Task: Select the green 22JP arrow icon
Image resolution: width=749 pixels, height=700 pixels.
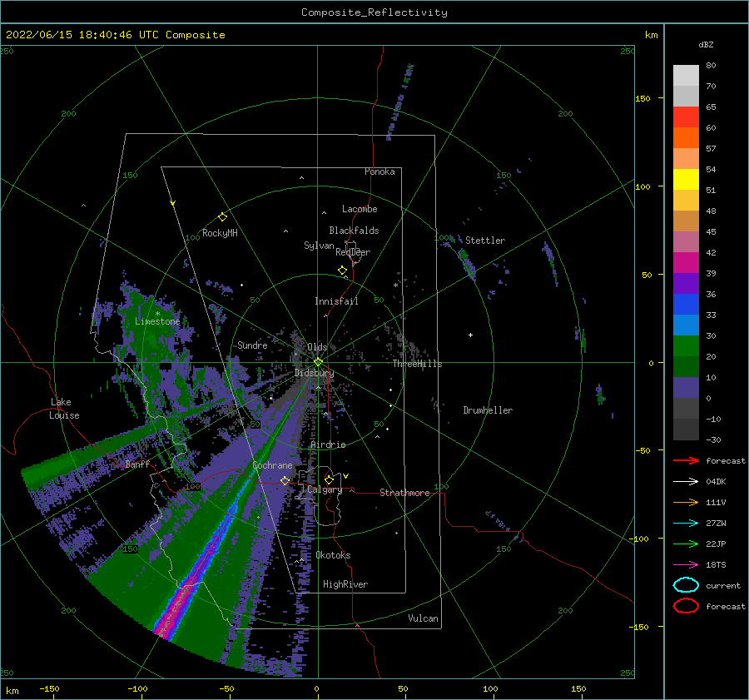Action: [x=686, y=544]
